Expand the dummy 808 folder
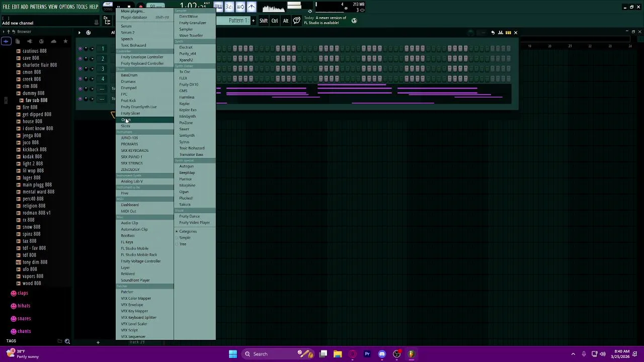The image size is (644, 362). (33, 93)
